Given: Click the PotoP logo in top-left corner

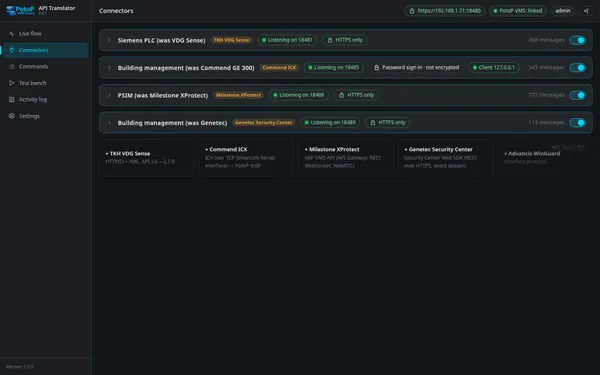Looking at the screenshot, I should tap(20, 10).
